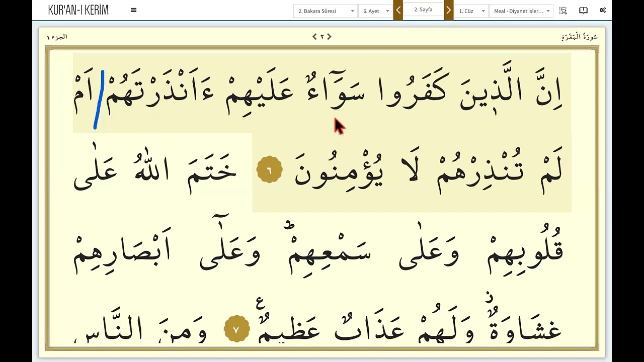Click the 2. Sayfa page field
The width and height of the screenshot is (644, 362).
click(x=423, y=10)
